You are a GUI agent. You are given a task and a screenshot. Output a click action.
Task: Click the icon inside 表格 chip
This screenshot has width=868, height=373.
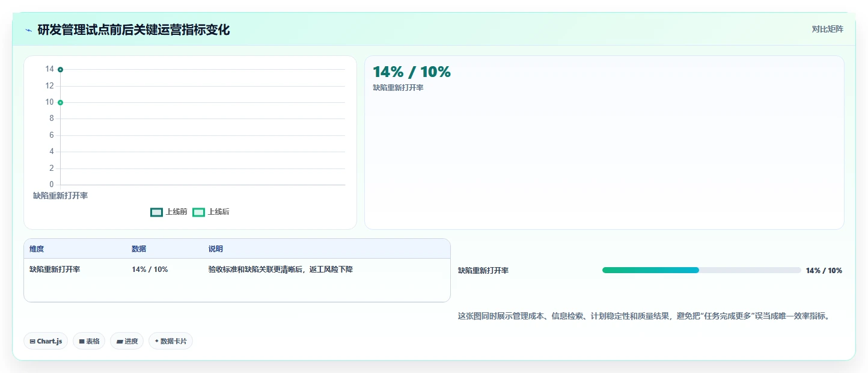[82, 341]
